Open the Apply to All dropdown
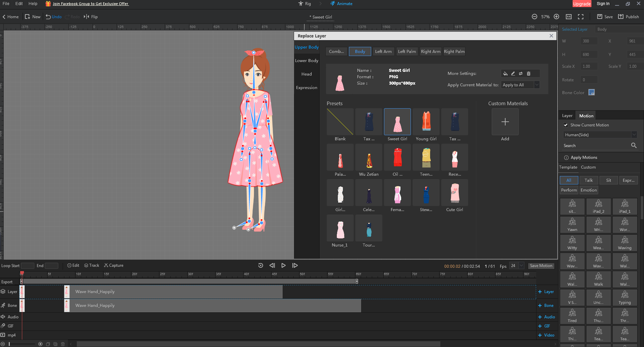 click(520, 85)
